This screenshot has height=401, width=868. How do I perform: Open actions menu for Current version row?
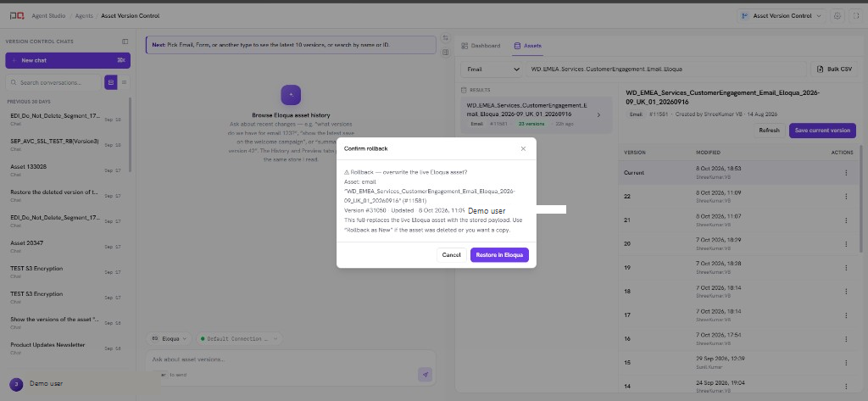pos(846,173)
